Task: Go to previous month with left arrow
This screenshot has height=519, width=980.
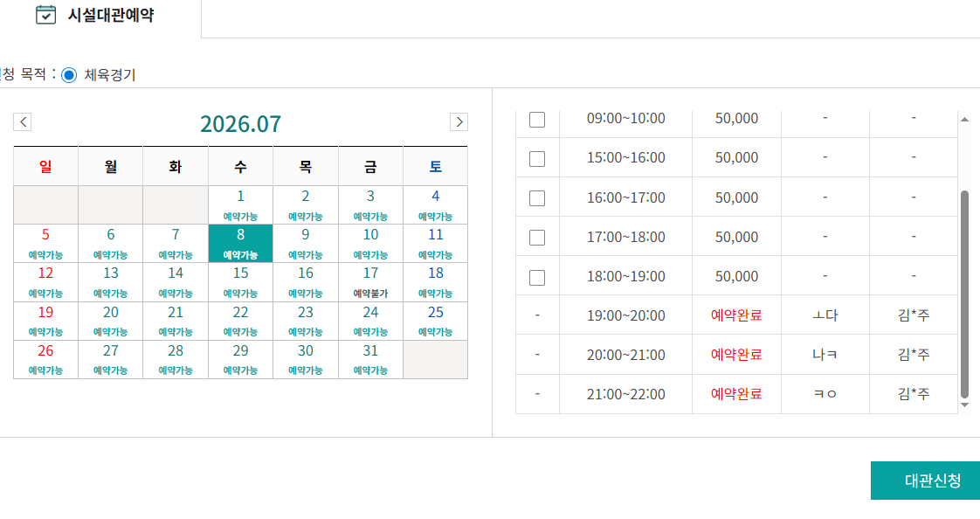Action: (23, 122)
